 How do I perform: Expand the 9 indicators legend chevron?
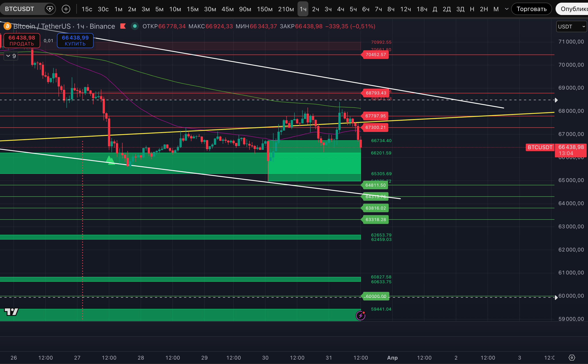(8, 56)
